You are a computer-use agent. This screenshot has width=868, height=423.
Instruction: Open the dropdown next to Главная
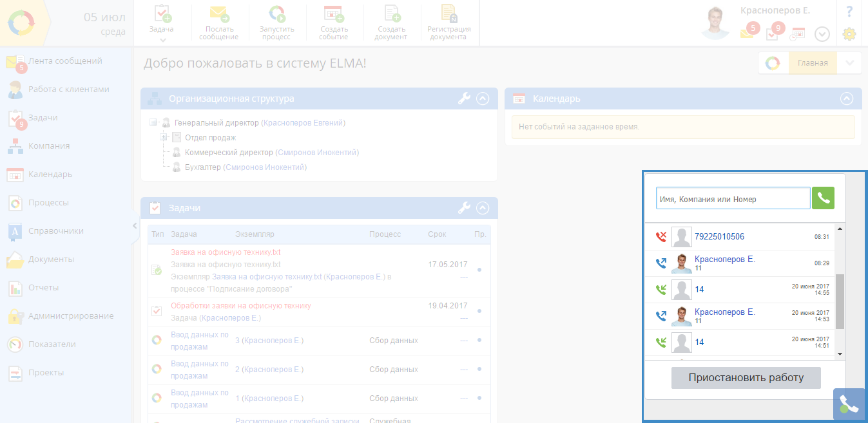point(849,63)
